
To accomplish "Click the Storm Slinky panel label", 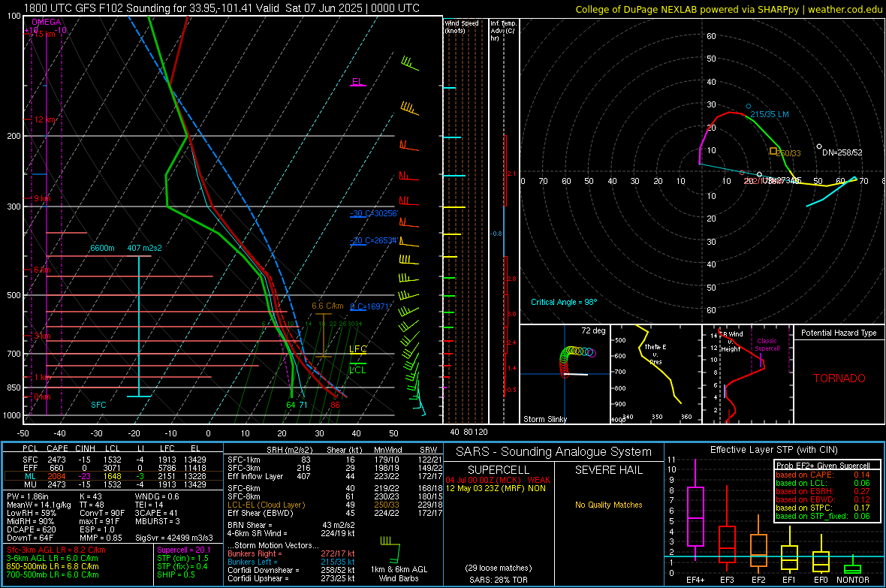I will click(x=545, y=419).
